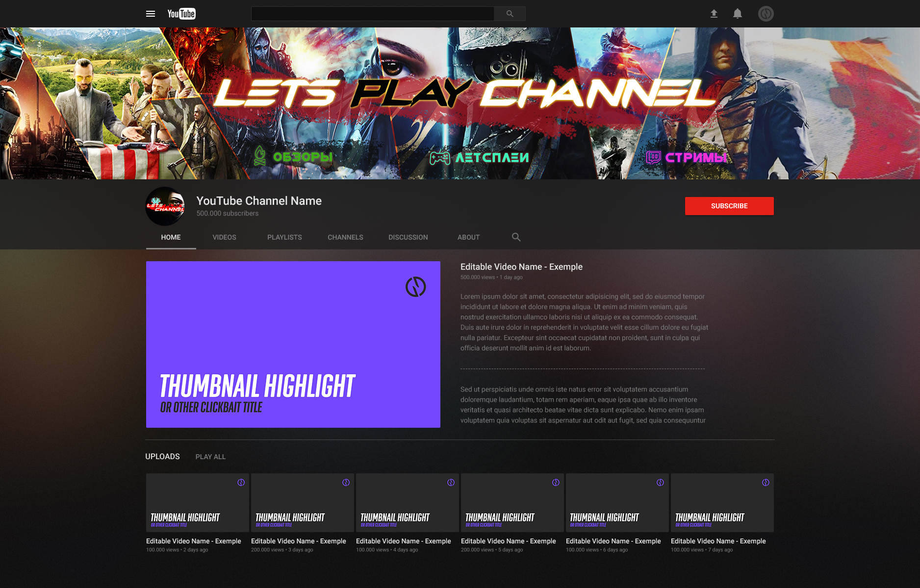Click the 'Sed ut perspiciatis' description paragraph
The height and width of the screenshot is (588, 920).
click(x=583, y=405)
